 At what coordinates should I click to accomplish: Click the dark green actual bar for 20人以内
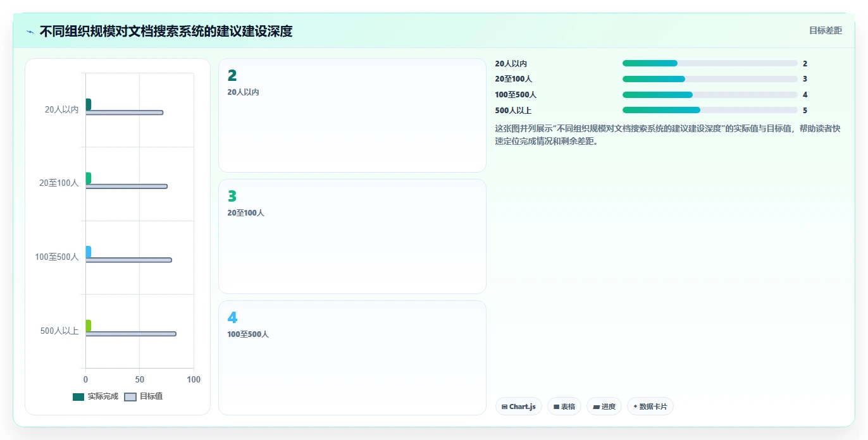[x=89, y=104]
